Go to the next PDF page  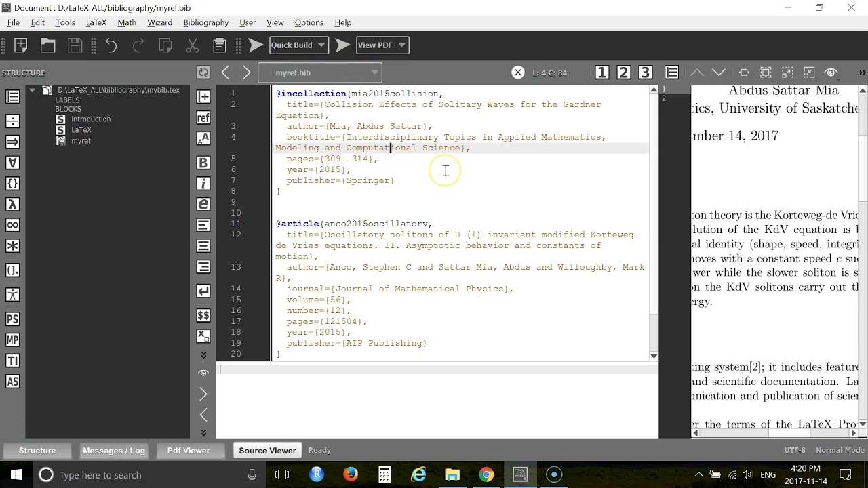[x=719, y=73]
